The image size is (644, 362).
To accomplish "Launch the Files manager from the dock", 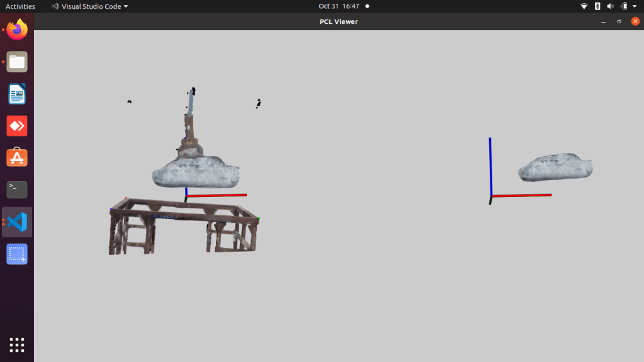I will point(17,62).
